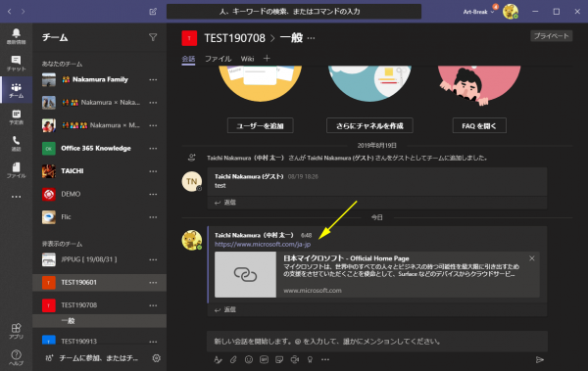This screenshot has width=588, height=371.
Task: Open the manage teams gear icon
Action: pyautogui.click(x=157, y=358)
